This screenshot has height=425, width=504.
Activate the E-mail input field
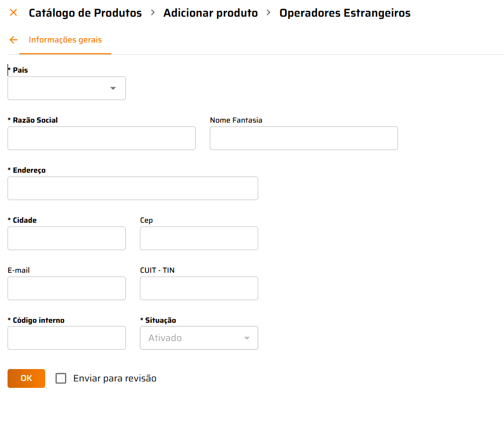click(x=67, y=288)
